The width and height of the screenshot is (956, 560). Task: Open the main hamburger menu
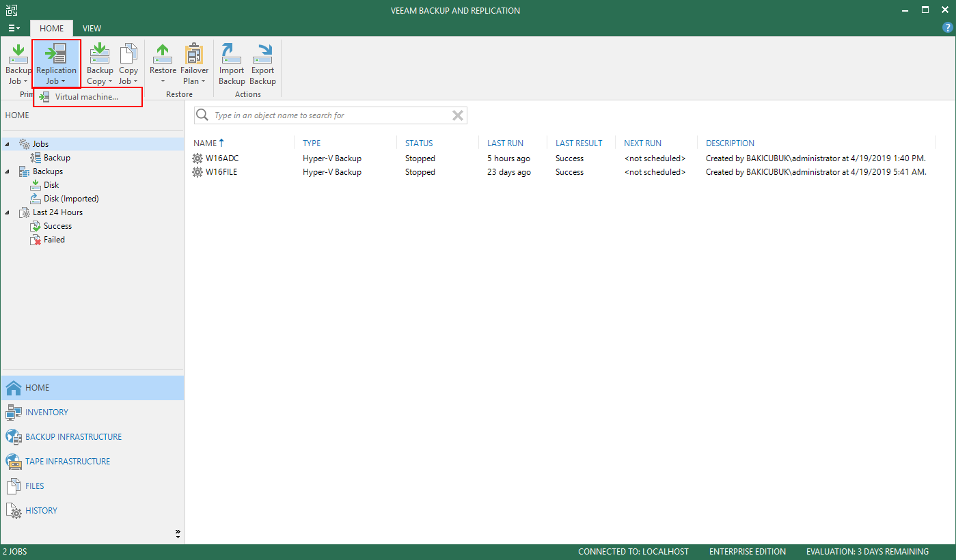tap(14, 28)
